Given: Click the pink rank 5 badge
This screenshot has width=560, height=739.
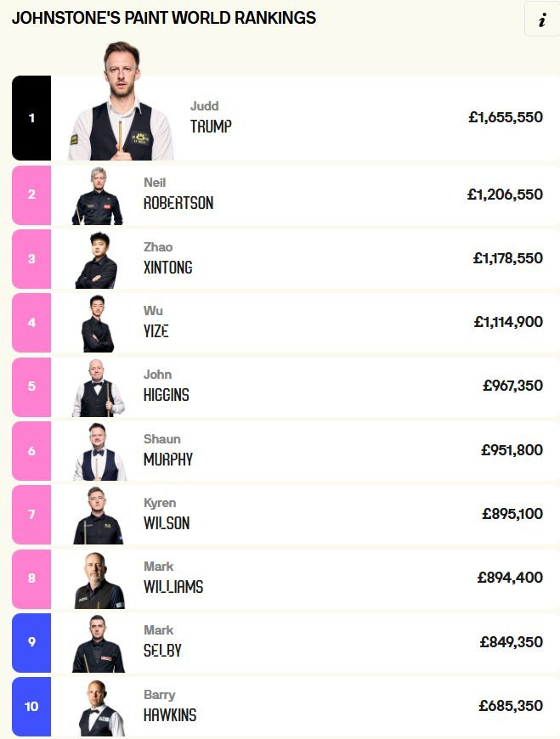Looking at the screenshot, I should click(x=31, y=387).
